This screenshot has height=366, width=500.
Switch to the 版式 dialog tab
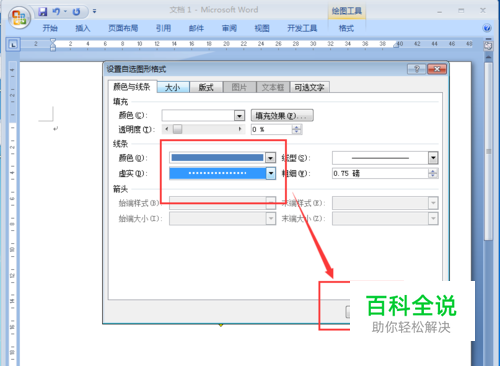pos(206,87)
